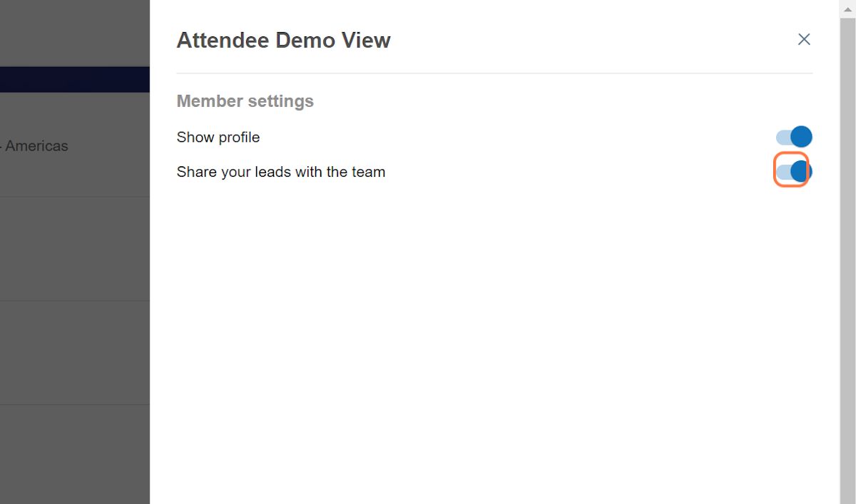Viewport: 856px width, 504px height.
Task: Click the Share your leads label
Action: pos(280,171)
